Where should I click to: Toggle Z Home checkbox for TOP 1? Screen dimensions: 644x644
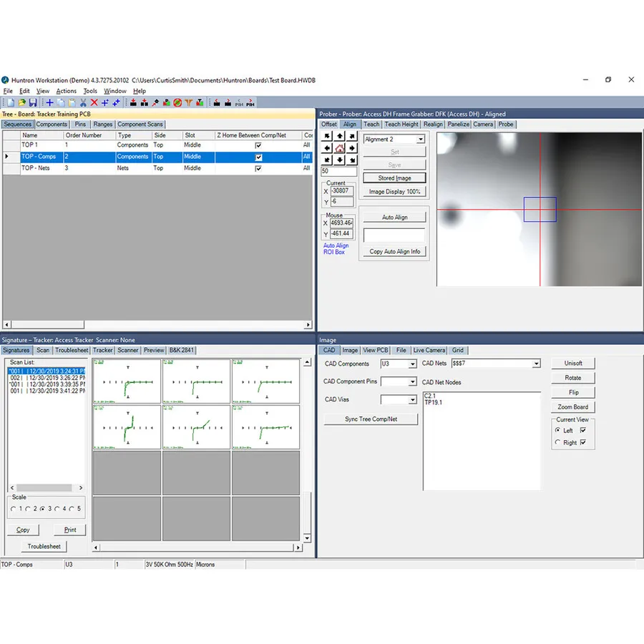coord(258,145)
